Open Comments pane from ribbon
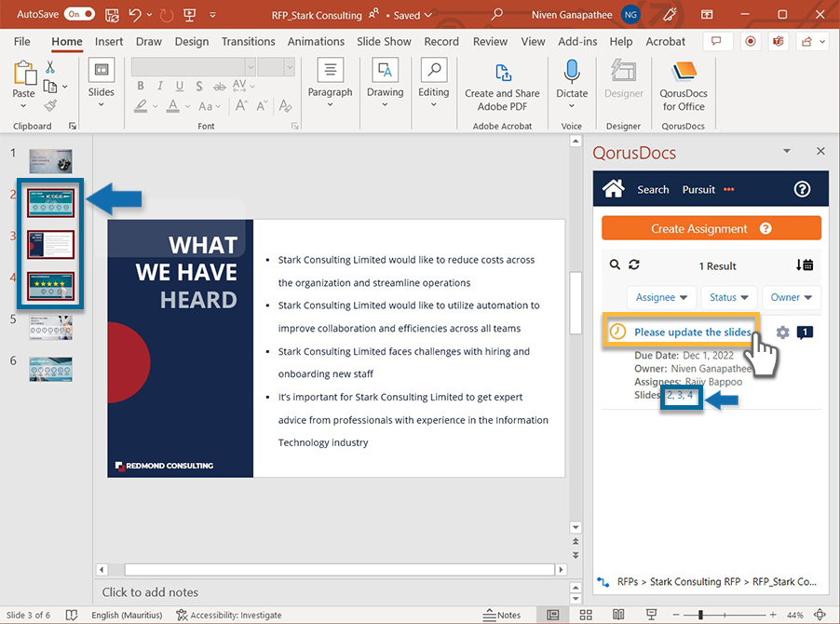Viewport: 840px width, 624px height. click(716, 41)
